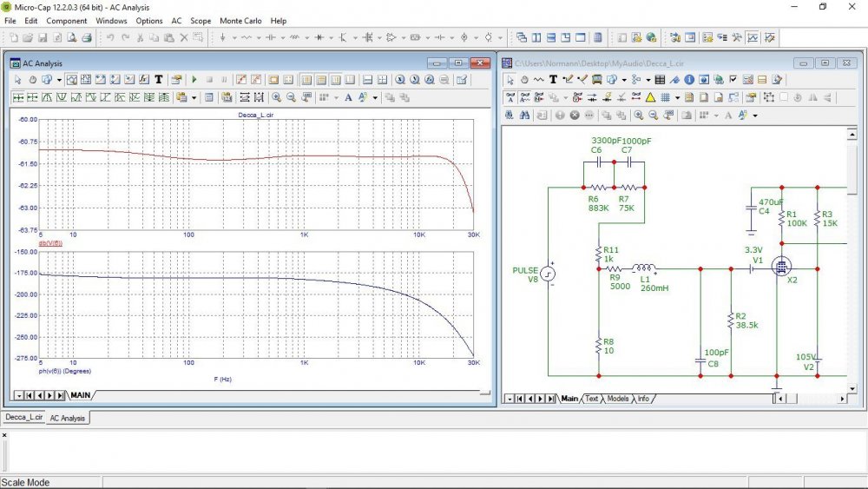The image size is (868, 489).
Task: Open the Monte Carlo menu
Action: coord(240,20)
